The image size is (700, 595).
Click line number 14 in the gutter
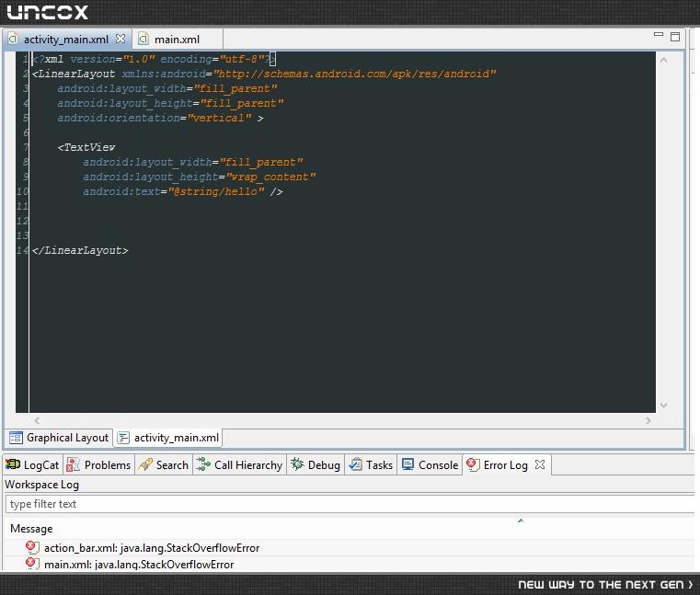click(x=22, y=250)
